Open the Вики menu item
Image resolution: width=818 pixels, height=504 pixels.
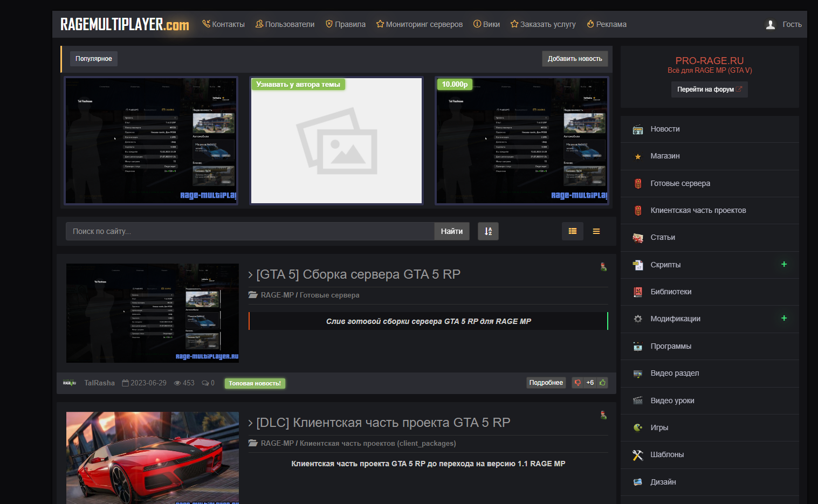[x=486, y=24]
